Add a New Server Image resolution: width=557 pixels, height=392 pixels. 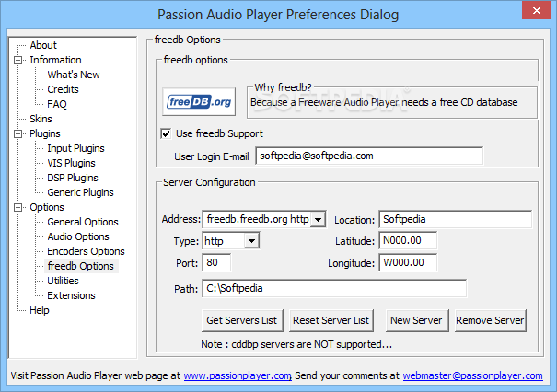coord(417,320)
